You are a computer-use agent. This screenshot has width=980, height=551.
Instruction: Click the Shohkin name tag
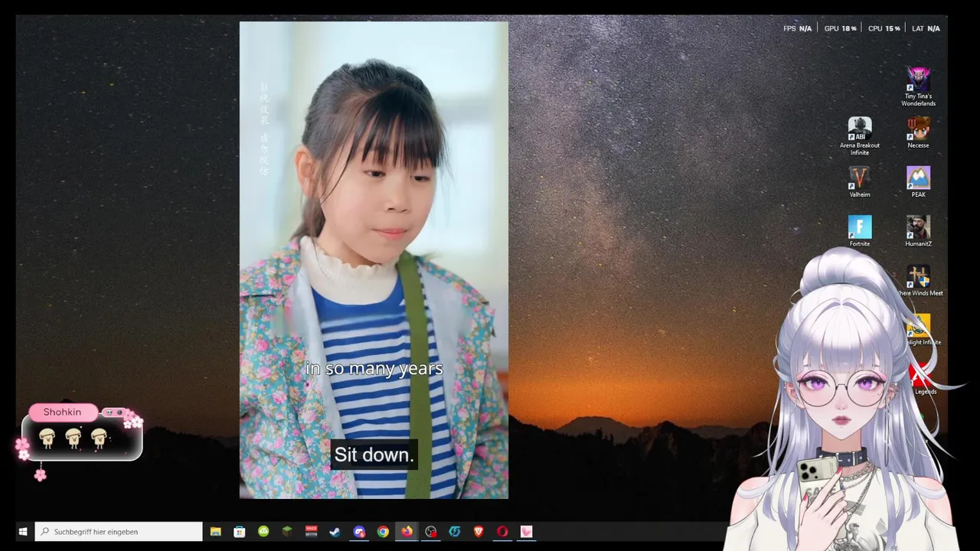63,412
